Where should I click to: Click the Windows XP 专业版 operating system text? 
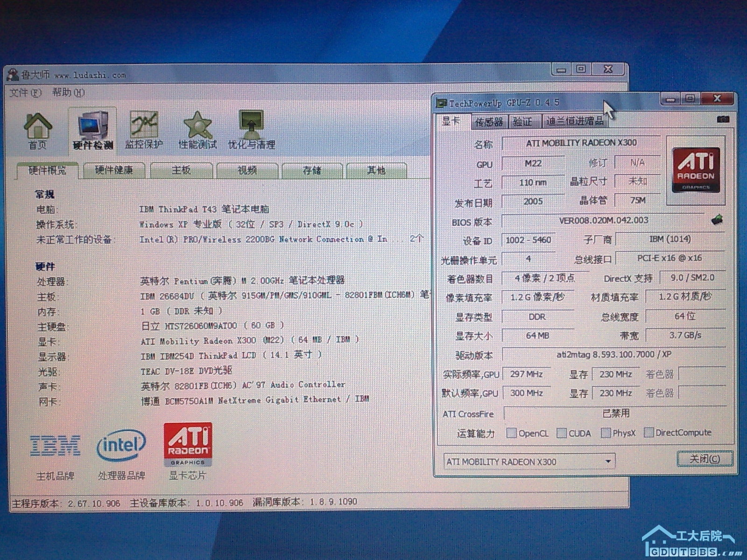(252, 224)
